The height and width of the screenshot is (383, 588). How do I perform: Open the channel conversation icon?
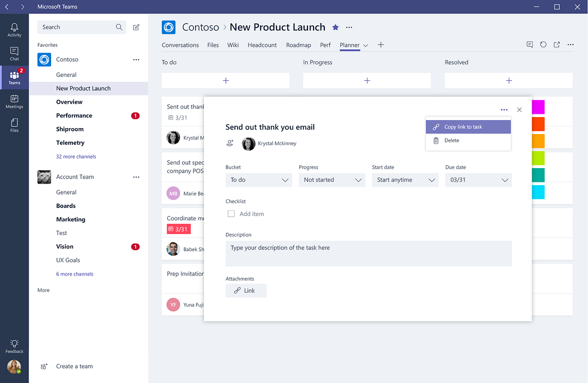point(529,45)
